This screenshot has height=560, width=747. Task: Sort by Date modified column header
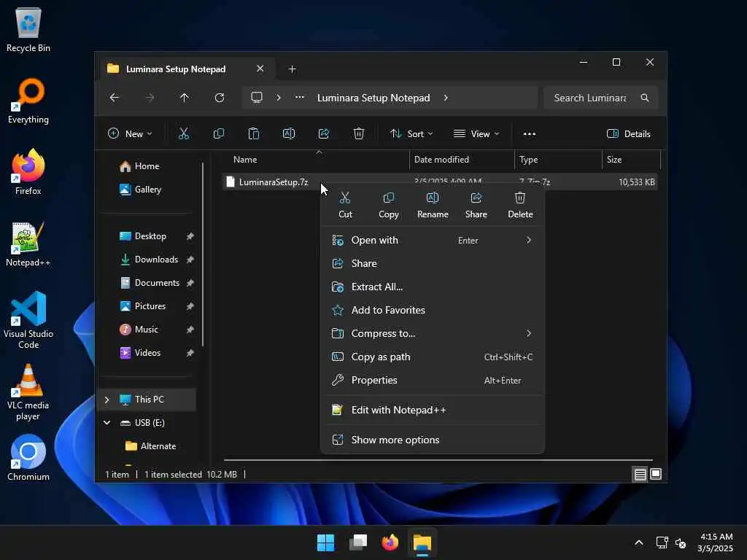click(462, 160)
